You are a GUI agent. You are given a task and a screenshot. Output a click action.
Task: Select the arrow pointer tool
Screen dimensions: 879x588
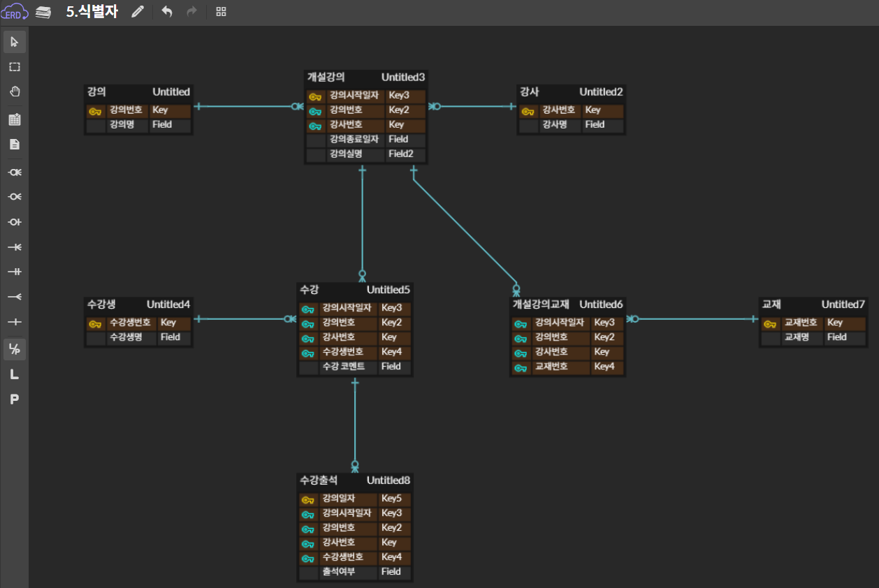[x=15, y=42]
